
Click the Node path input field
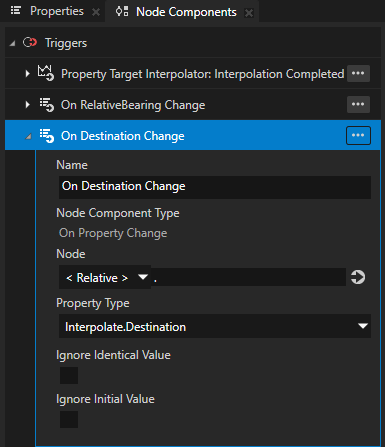(x=248, y=277)
